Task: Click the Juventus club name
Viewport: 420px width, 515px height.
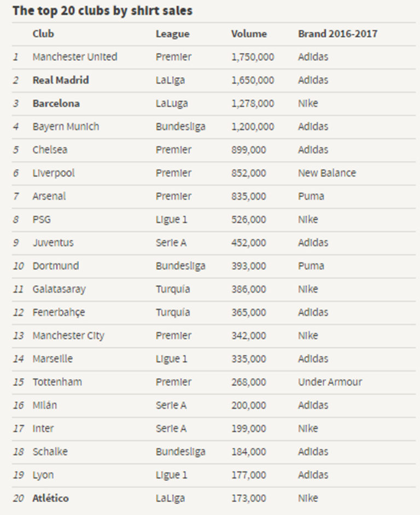Action: [x=52, y=243]
